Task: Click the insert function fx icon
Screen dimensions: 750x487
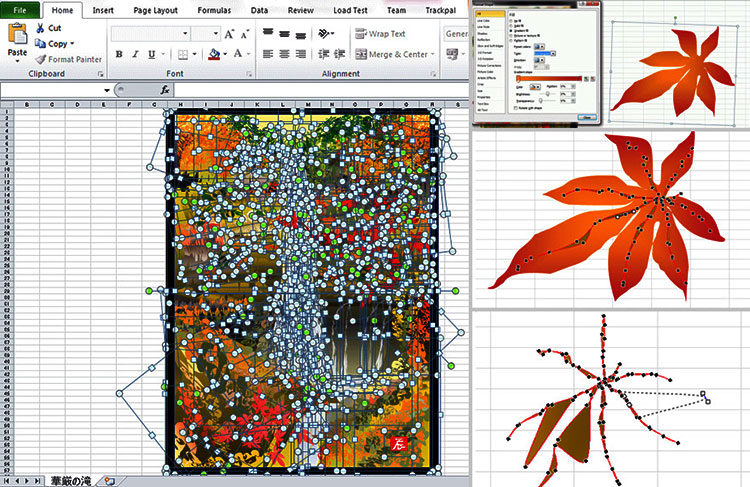Action: click(167, 90)
